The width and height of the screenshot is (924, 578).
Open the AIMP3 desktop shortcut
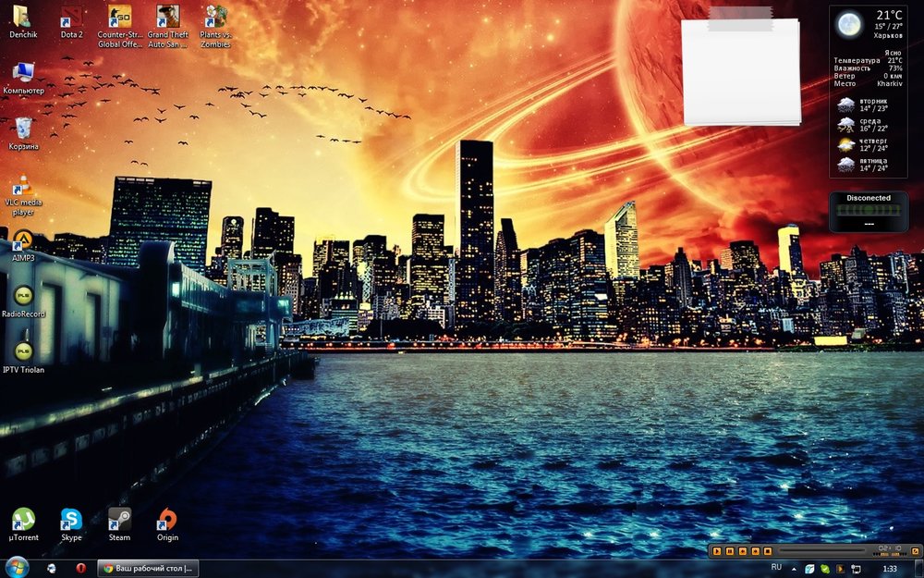pos(23,241)
